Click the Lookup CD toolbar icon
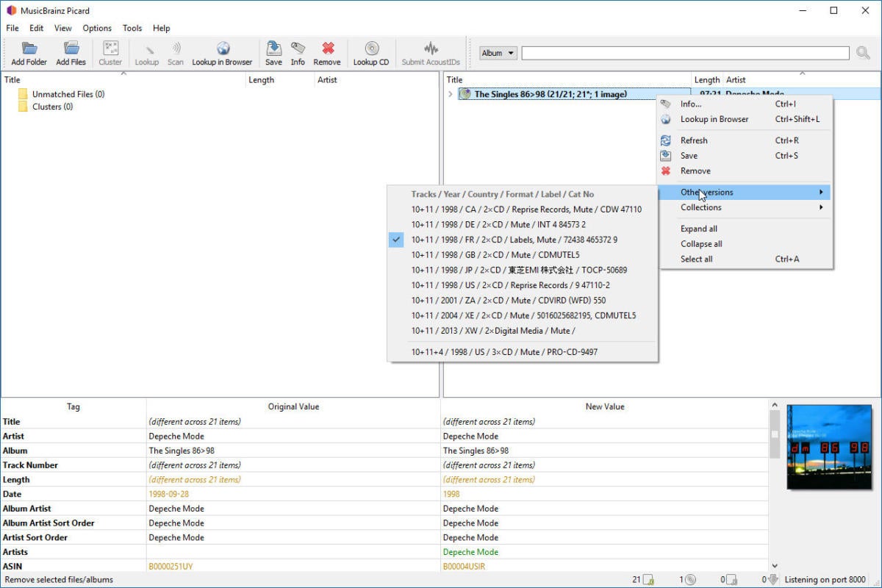Screen dimensions: 882x588 pyautogui.click(x=371, y=49)
